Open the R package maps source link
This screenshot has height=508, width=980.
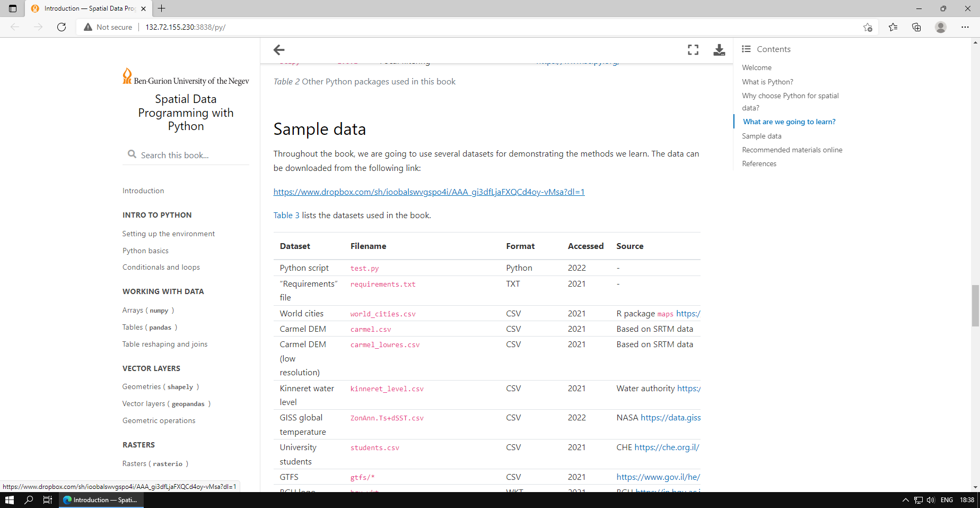[688, 313]
